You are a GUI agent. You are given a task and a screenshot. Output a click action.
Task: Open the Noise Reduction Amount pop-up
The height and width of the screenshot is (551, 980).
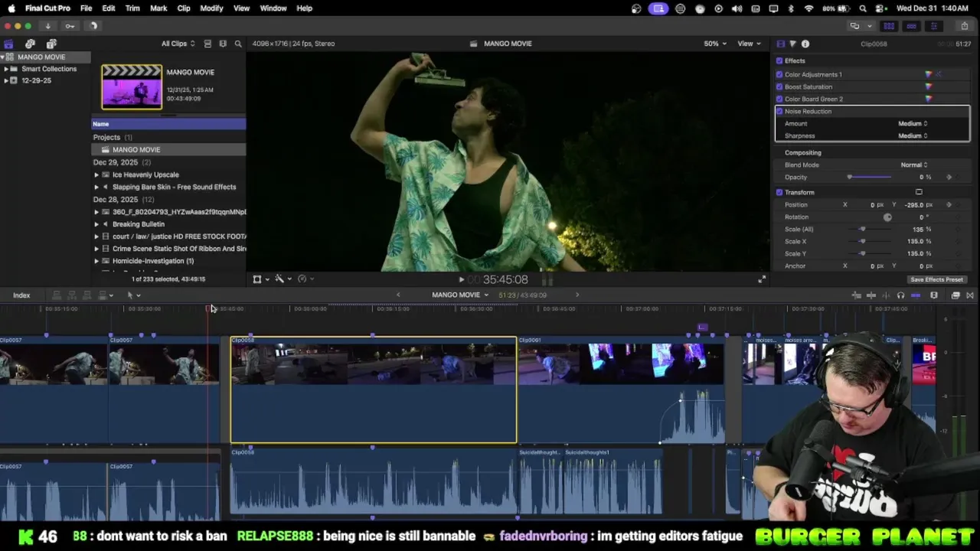(913, 123)
